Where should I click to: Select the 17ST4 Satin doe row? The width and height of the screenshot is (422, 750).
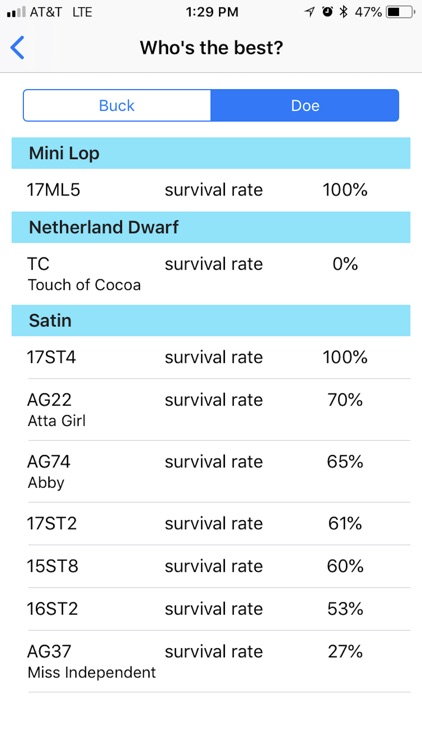coord(211,357)
